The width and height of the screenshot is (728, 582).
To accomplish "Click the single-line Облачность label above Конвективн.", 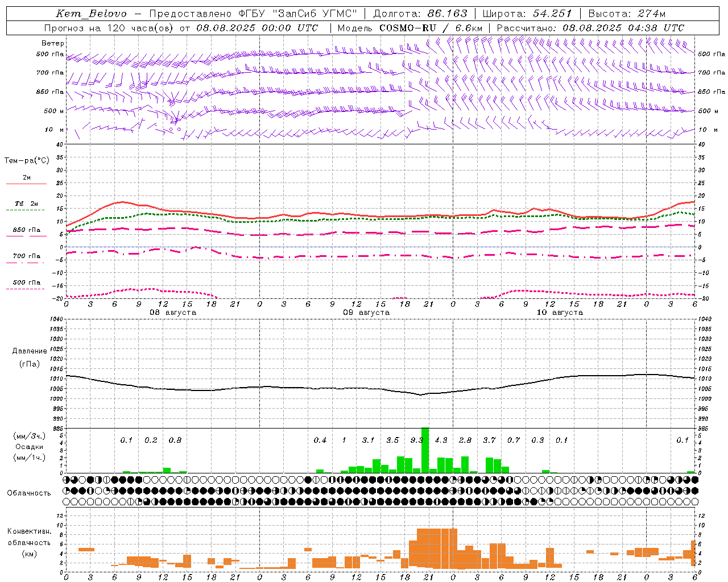I will [29, 493].
